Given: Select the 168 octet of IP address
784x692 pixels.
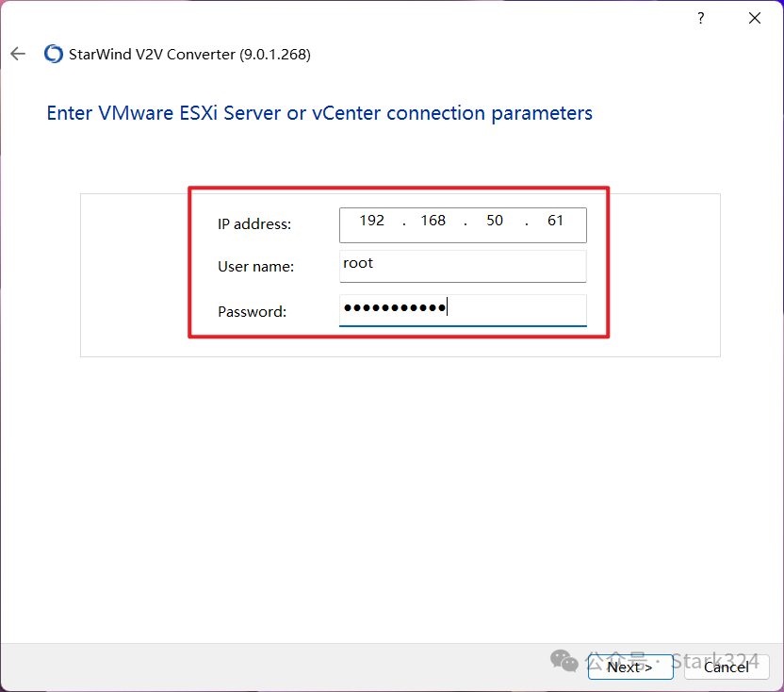Looking at the screenshot, I should click(433, 221).
